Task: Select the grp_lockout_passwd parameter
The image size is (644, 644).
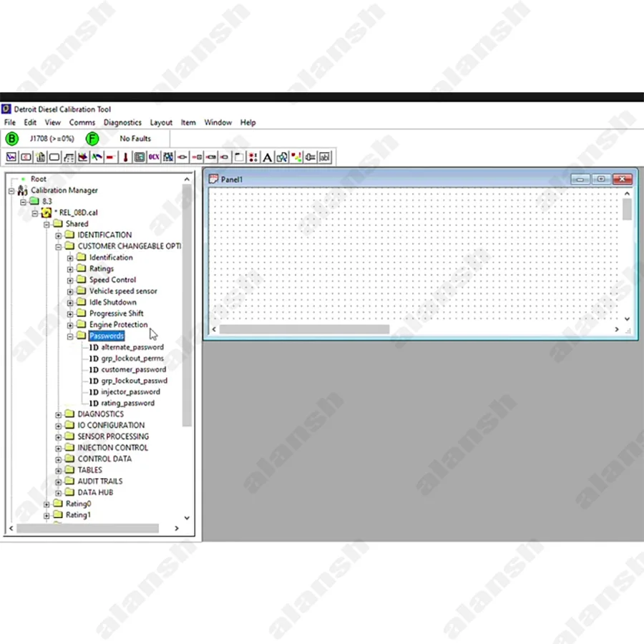Action: (x=135, y=381)
